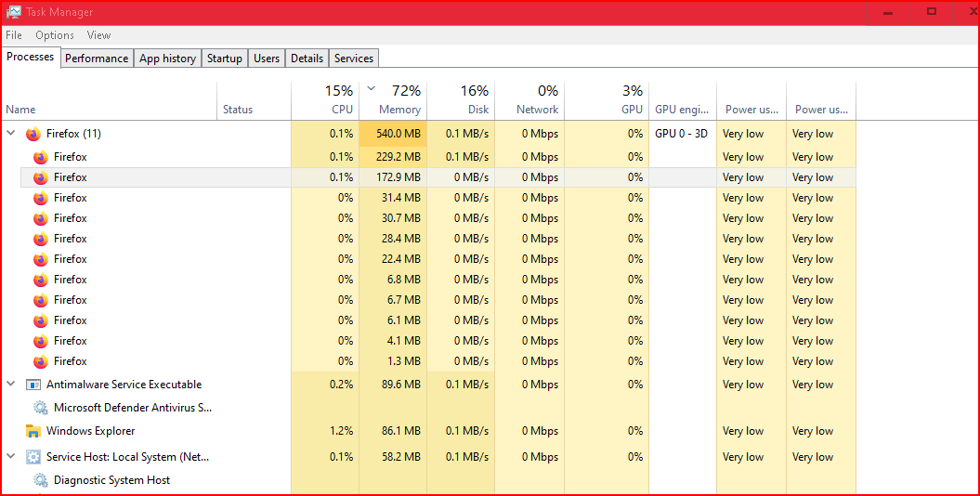980x496 pixels.
Task: Click the 58.2 MB memory value
Action: pyautogui.click(x=400, y=457)
